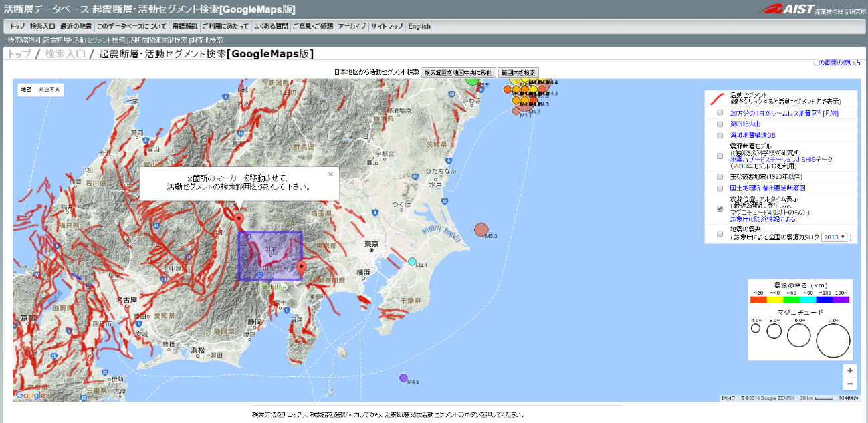This screenshot has height=423, width=868.
Task: Click the purple M4.6 earthquake marker
Action: [x=403, y=378]
